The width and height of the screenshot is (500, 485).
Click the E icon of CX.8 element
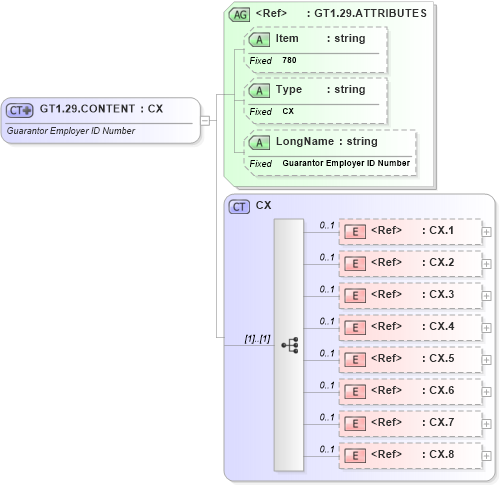pos(355,456)
